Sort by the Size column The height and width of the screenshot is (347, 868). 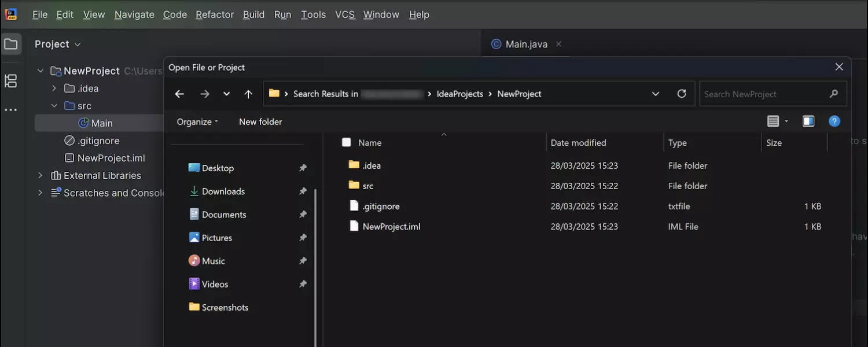point(774,143)
